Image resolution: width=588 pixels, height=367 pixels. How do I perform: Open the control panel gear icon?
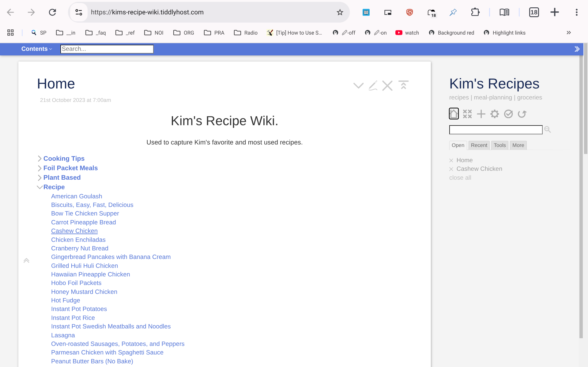(495, 114)
